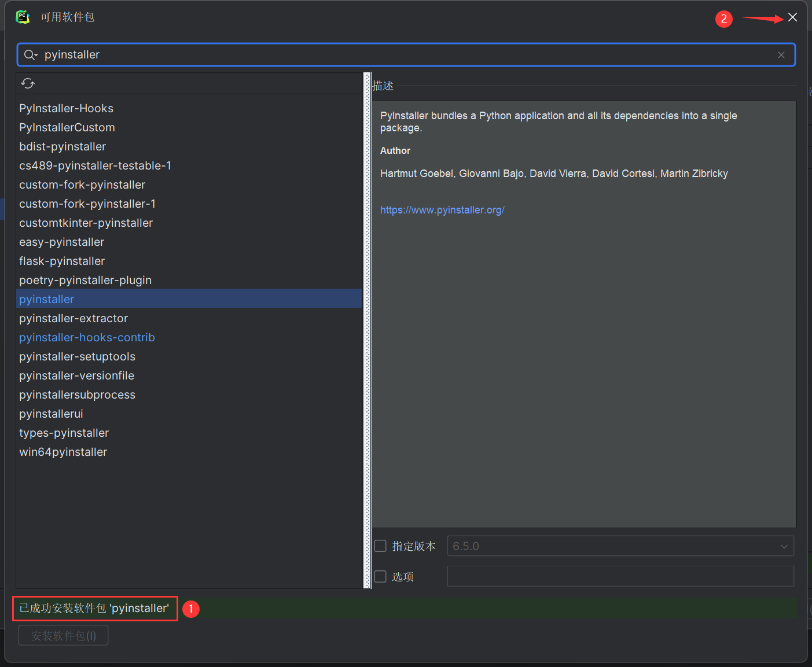The height and width of the screenshot is (667, 812).
Task: Select easy-pyinstaller package
Action: [x=189, y=242]
